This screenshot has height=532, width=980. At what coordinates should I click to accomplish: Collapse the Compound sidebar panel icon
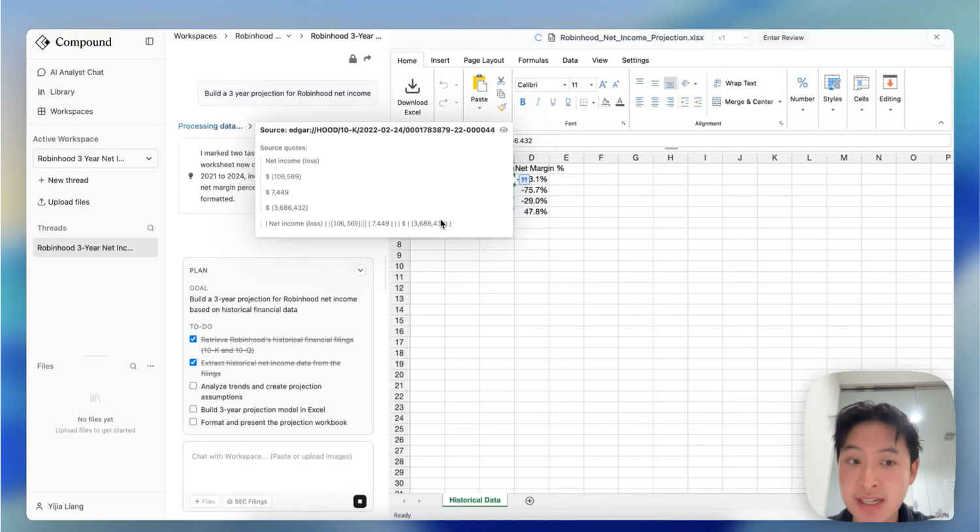(x=150, y=41)
